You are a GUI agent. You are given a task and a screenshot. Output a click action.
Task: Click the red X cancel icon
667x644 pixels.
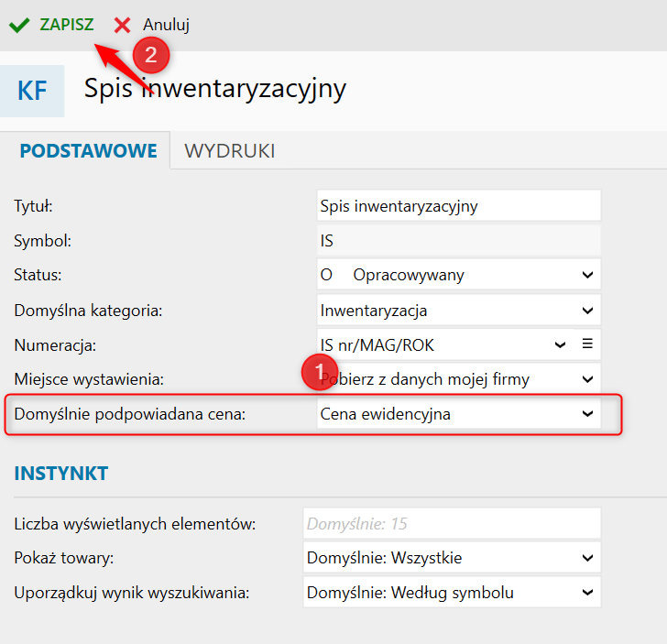[x=122, y=25]
